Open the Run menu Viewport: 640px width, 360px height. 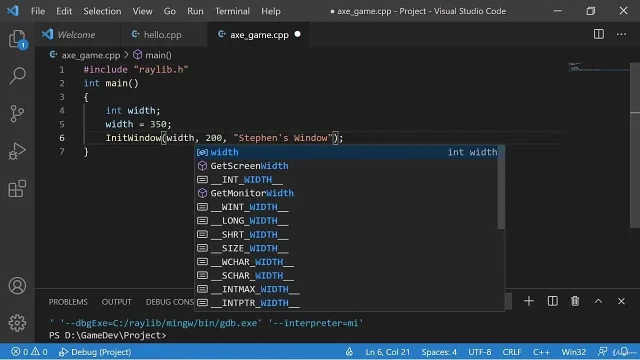pos(195,11)
